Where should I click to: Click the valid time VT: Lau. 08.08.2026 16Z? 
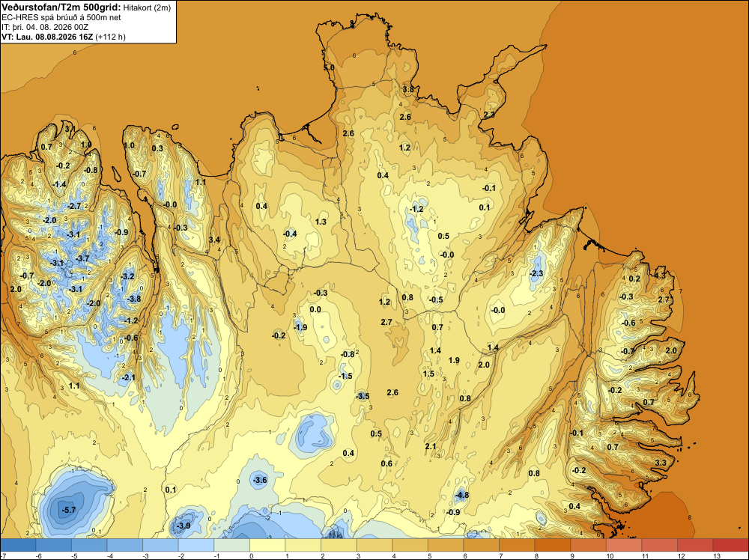(x=46, y=37)
